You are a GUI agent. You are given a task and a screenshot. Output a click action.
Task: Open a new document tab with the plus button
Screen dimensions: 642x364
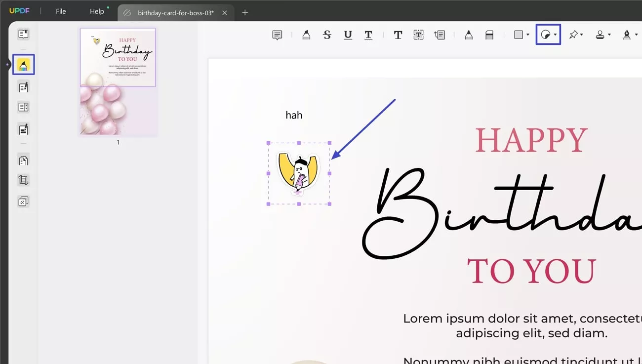(244, 12)
